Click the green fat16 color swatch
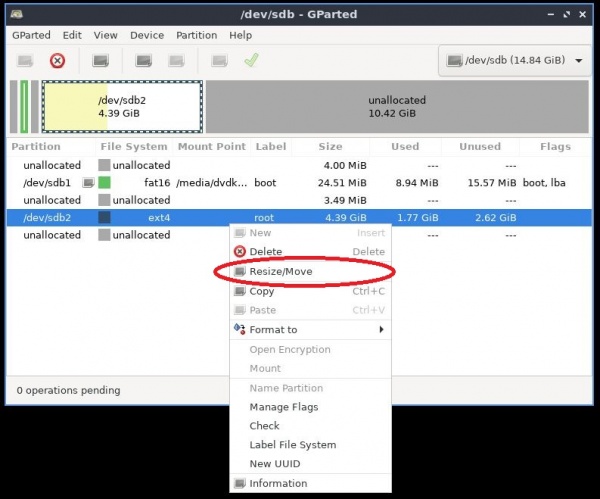Screen dimensions: 600x499 (104, 183)
